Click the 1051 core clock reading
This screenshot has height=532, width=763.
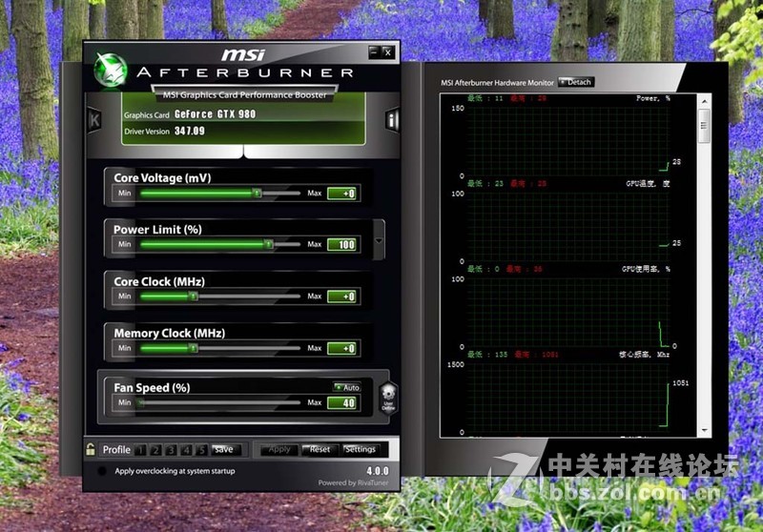point(680,383)
